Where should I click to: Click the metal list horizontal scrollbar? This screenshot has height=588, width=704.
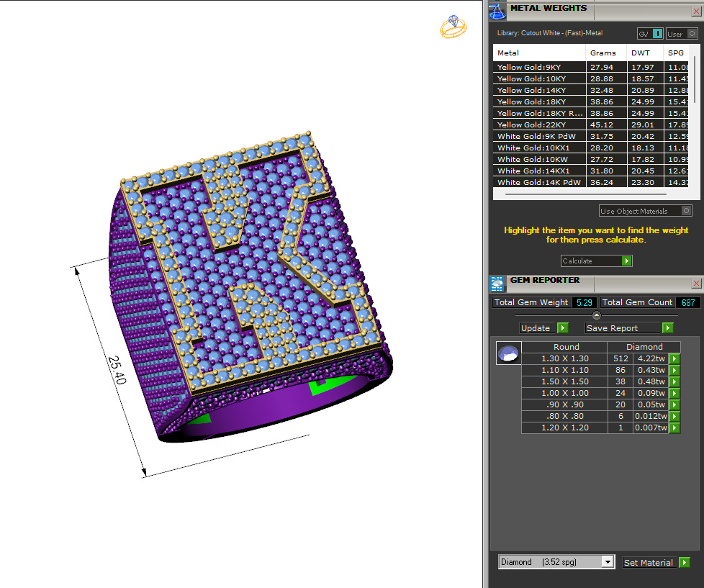(585, 194)
